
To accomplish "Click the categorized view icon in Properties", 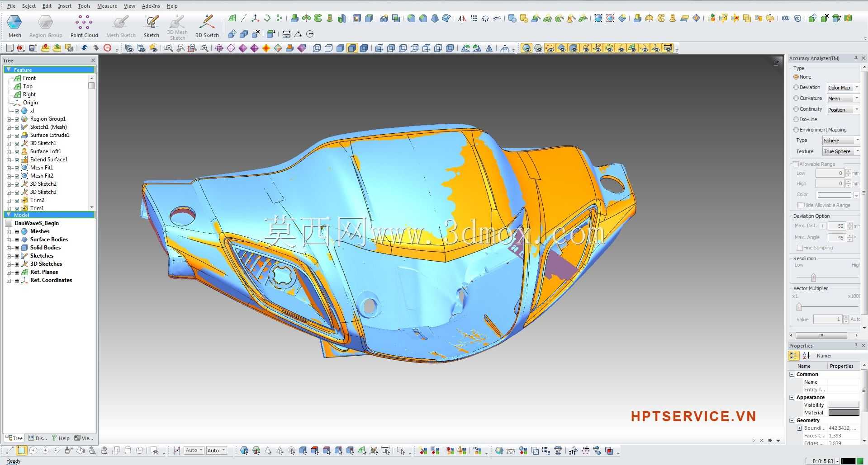I will (x=794, y=356).
